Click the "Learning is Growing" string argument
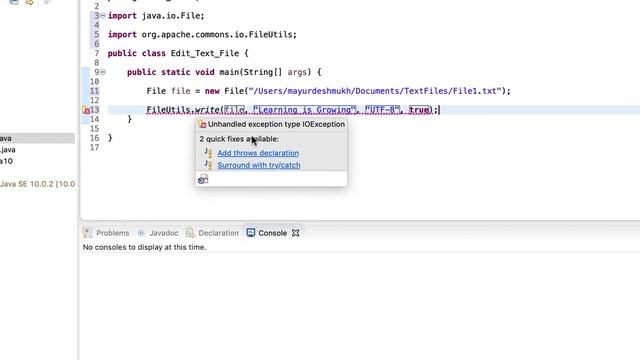The width and height of the screenshot is (640, 360). tap(304, 110)
